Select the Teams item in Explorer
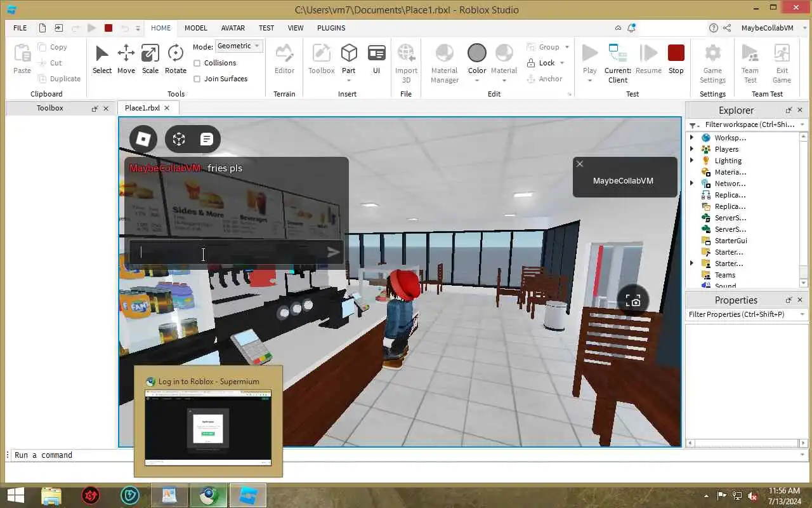Viewport: 812px width, 508px height. coord(724,275)
